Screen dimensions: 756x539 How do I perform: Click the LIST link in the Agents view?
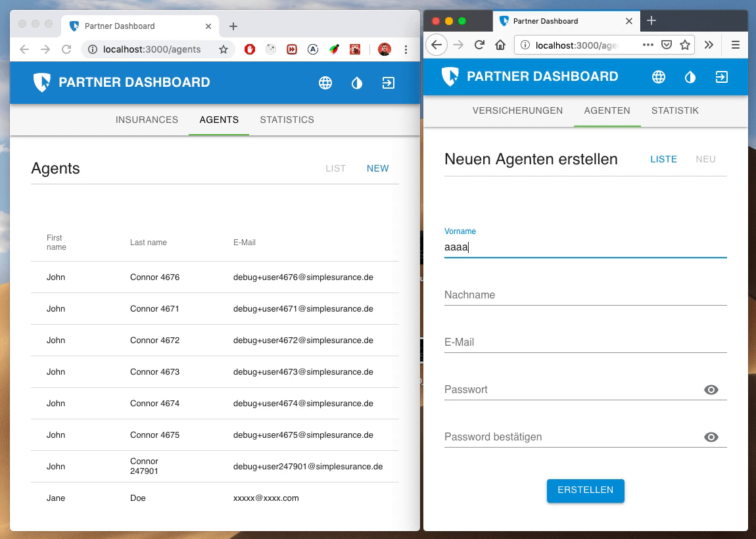tap(335, 168)
